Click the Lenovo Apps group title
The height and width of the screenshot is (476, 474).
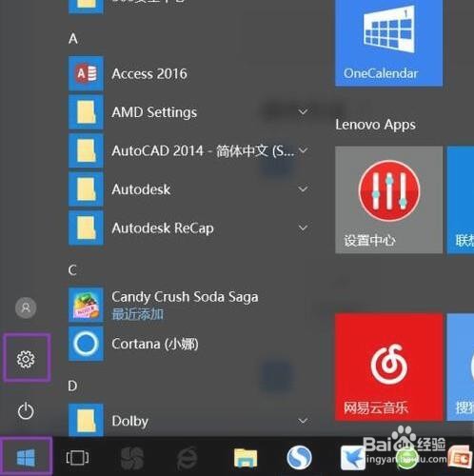(x=375, y=125)
